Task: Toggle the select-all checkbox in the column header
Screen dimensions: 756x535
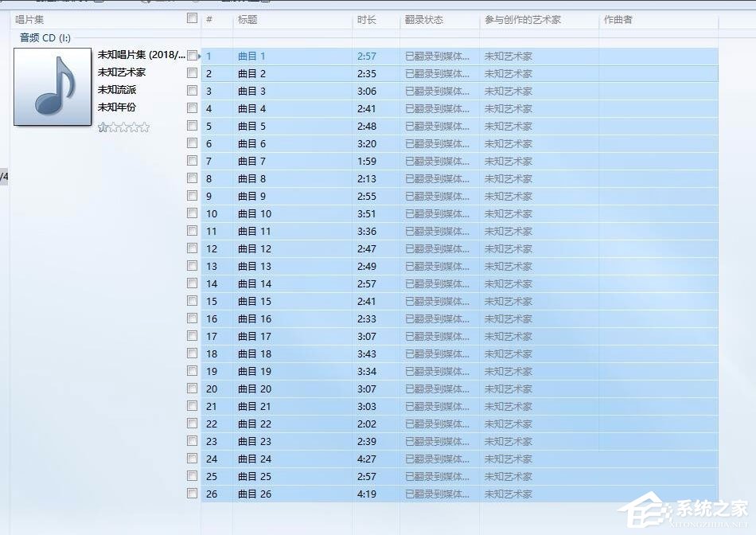Action: click(192, 19)
